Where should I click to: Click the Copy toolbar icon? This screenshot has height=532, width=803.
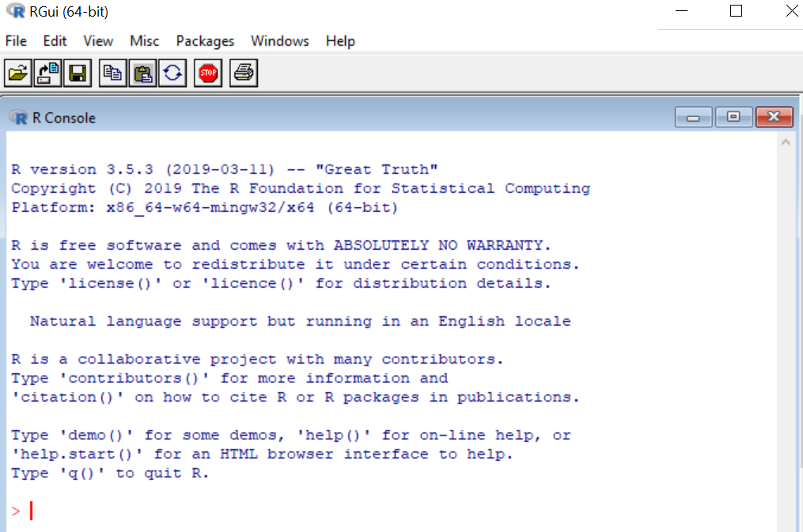112,74
